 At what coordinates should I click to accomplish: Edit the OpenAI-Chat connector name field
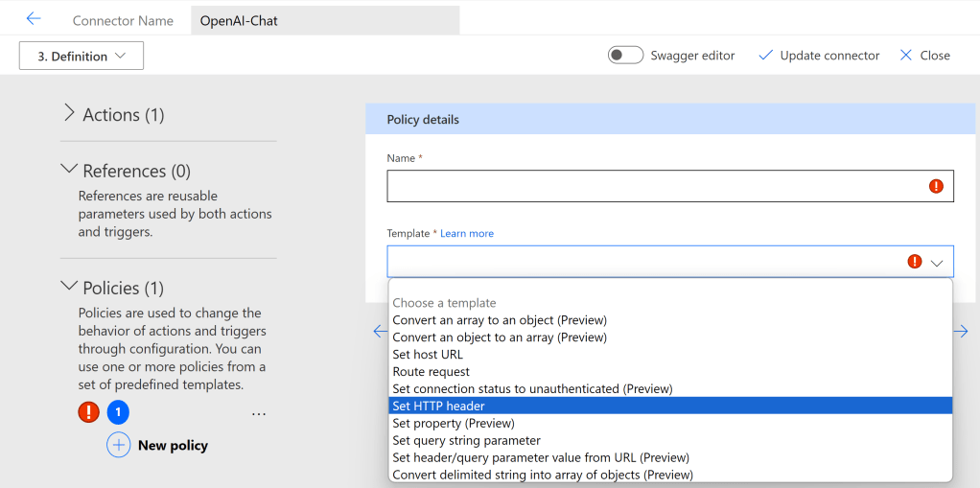(324, 20)
